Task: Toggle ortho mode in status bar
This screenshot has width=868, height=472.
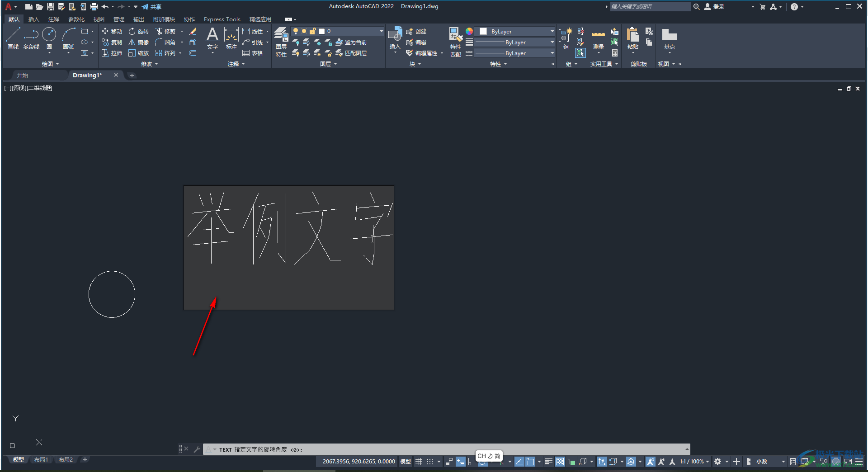Action: click(472, 462)
